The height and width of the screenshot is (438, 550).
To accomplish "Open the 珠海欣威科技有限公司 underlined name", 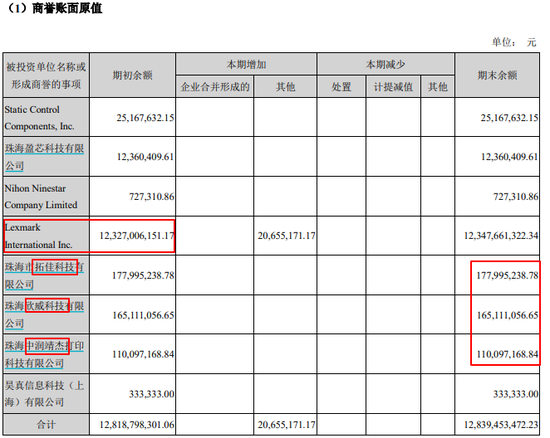I will 44,315.
